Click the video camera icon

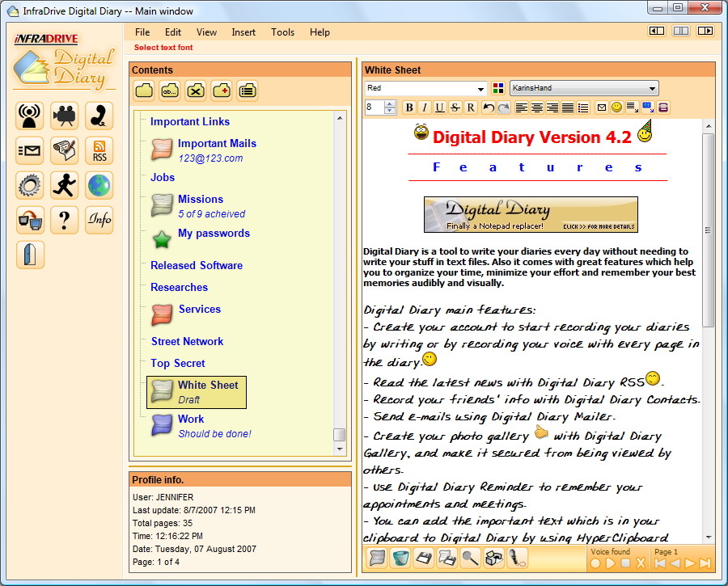pyautogui.click(x=65, y=116)
